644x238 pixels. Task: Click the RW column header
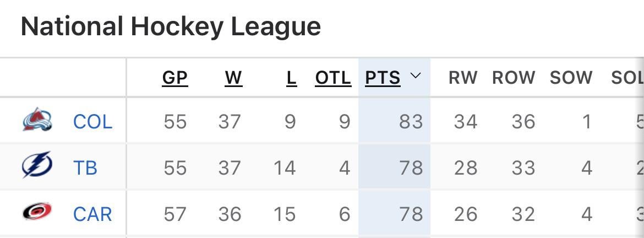(463, 78)
